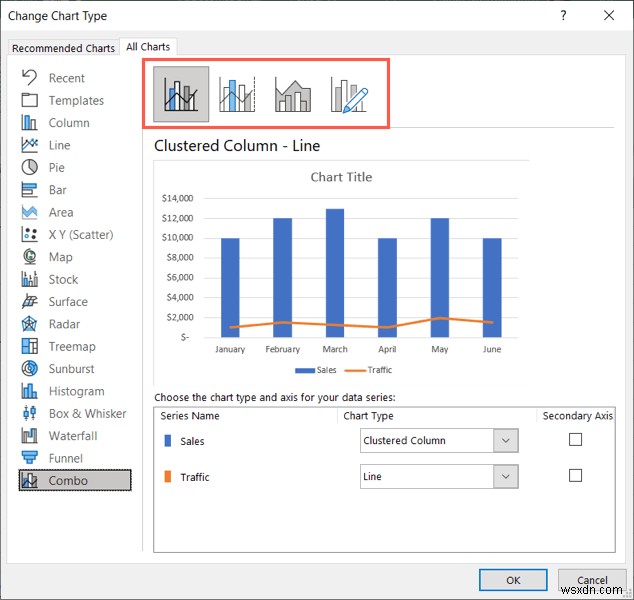
Task: Choose the Stock chart icon
Action: tap(30, 279)
